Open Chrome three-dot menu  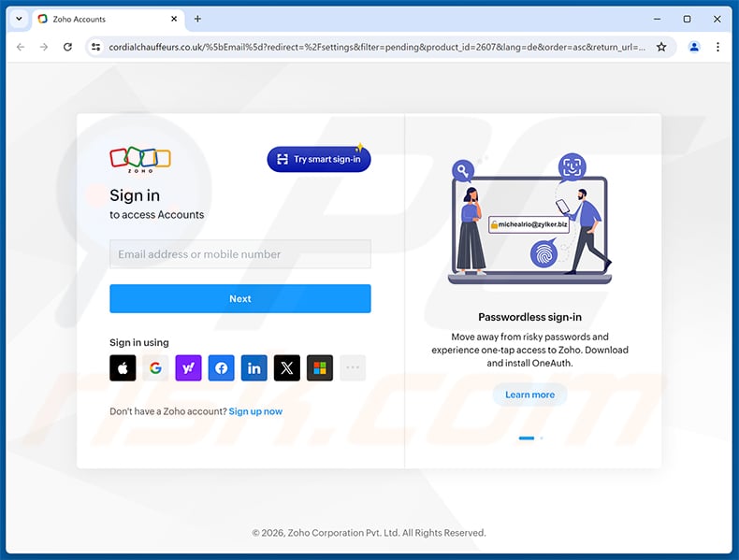pos(717,47)
